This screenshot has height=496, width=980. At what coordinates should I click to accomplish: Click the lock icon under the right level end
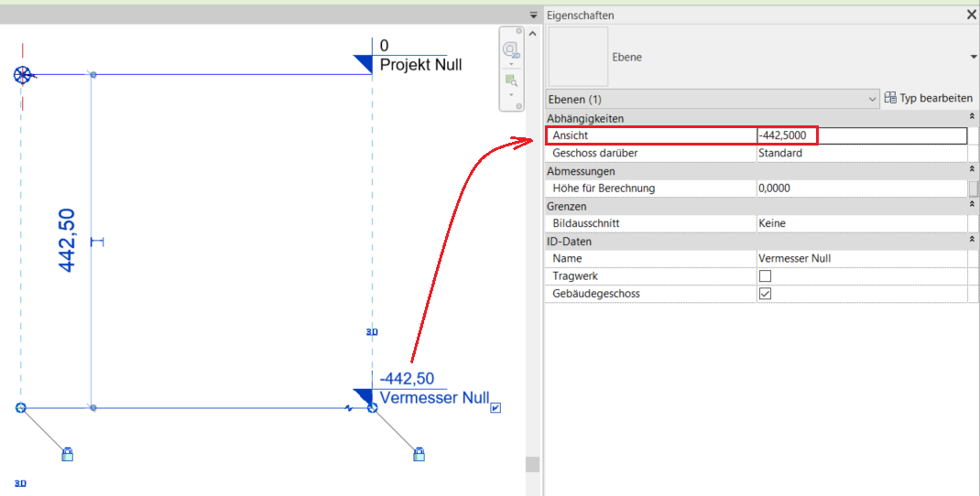click(x=419, y=453)
